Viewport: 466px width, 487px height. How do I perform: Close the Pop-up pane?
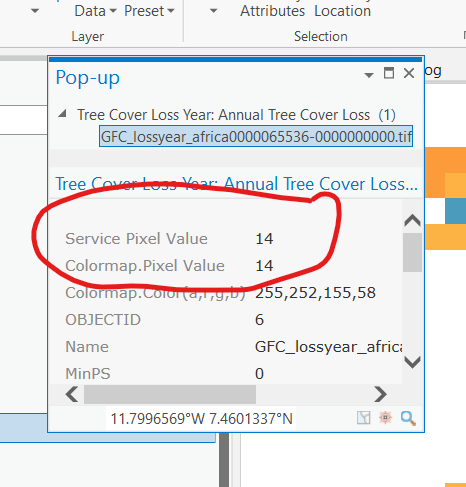pyautogui.click(x=409, y=73)
